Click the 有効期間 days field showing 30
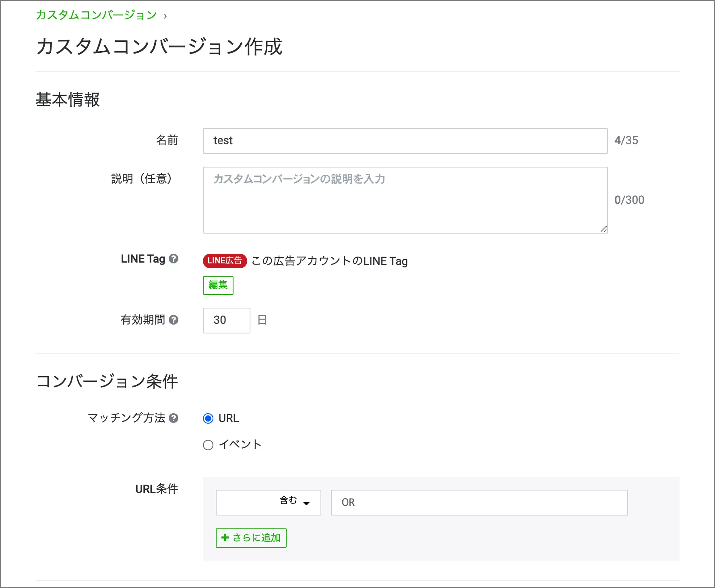715x588 pixels. [226, 321]
